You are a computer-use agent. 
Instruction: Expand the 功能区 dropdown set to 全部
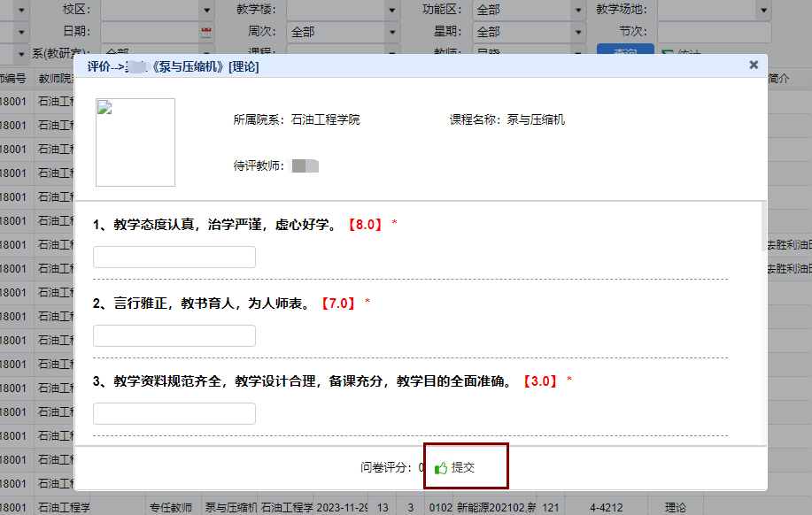pyautogui.click(x=578, y=11)
